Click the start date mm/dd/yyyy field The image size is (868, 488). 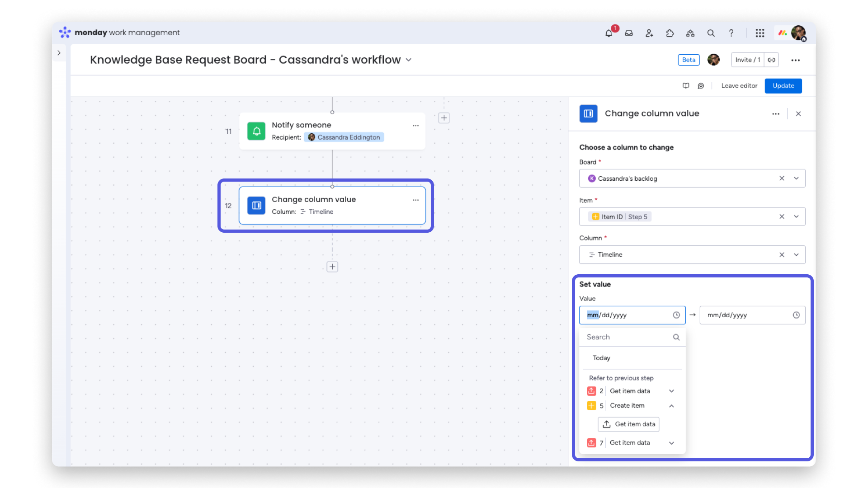click(x=632, y=315)
